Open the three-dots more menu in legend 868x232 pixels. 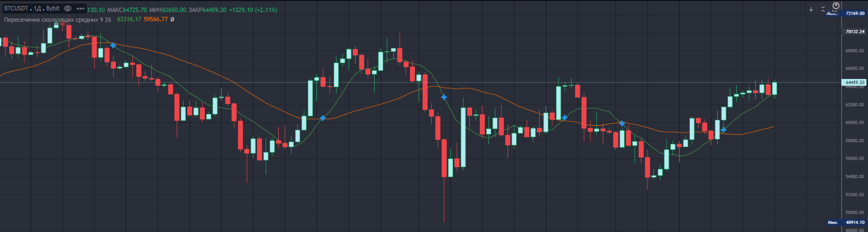tap(81, 9)
